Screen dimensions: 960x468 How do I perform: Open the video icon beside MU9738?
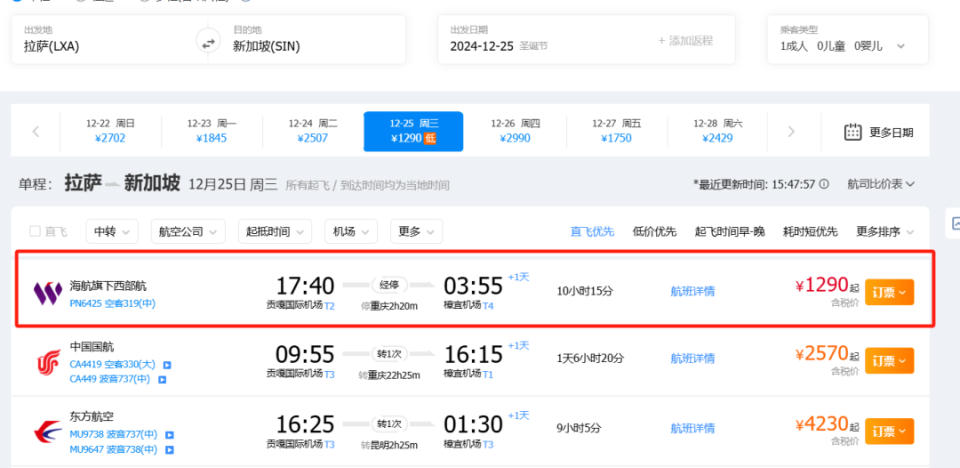click(170, 435)
